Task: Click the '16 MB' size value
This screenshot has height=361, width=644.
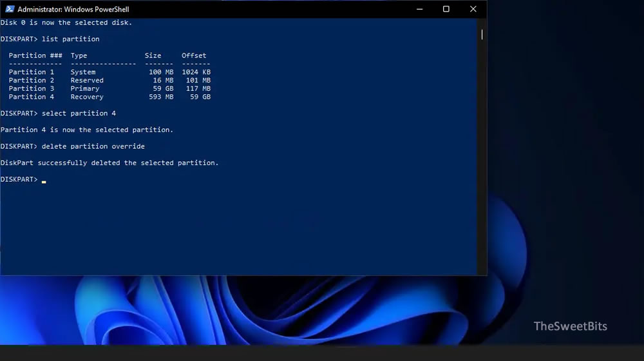Action: tap(163, 80)
